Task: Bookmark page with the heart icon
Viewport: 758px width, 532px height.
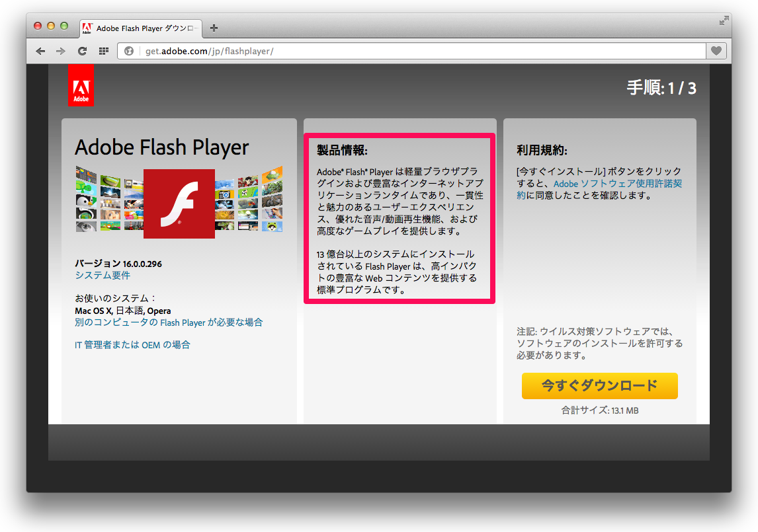Action: coord(716,51)
